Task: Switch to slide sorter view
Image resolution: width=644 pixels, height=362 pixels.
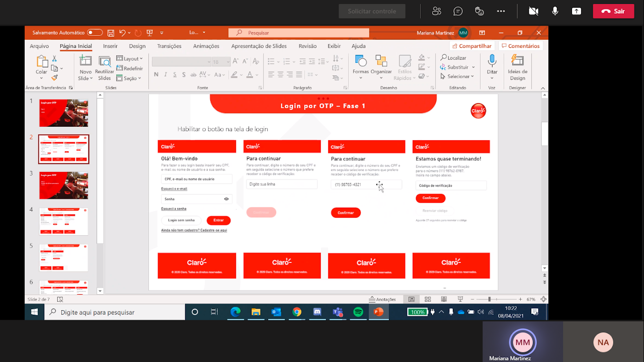Action: pyautogui.click(x=428, y=299)
